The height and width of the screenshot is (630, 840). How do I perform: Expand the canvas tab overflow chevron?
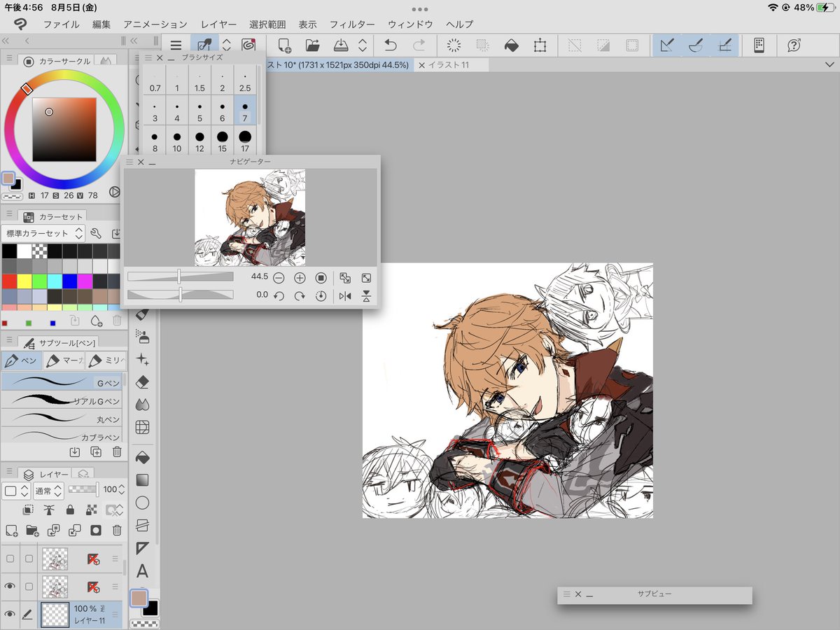pos(829,64)
